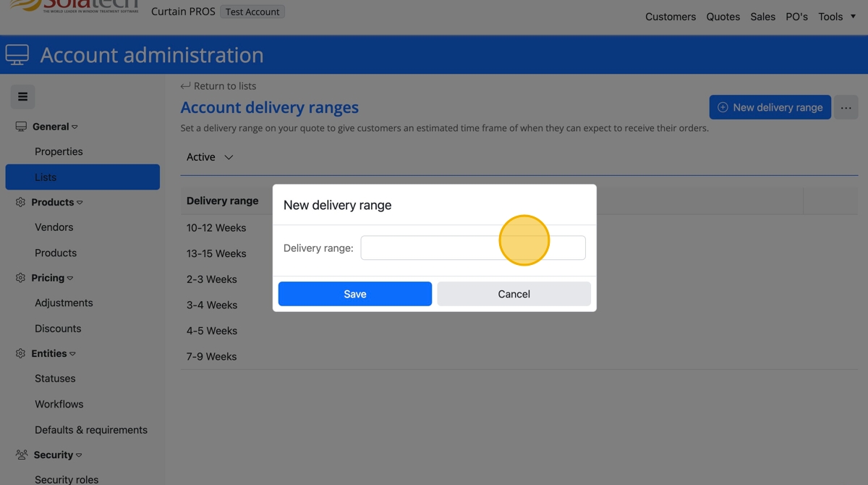Click the people icon next to Security section
Image resolution: width=868 pixels, height=485 pixels.
click(x=21, y=455)
